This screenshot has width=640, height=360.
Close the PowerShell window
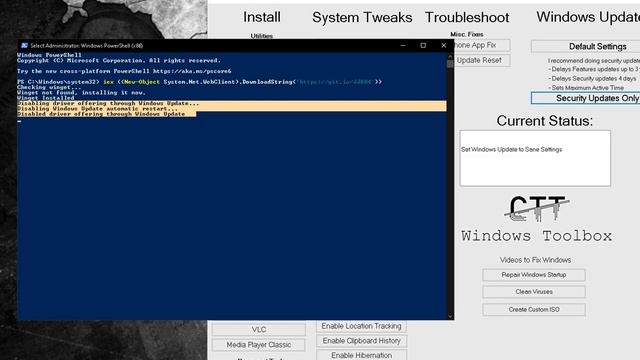pyautogui.click(x=444, y=45)
